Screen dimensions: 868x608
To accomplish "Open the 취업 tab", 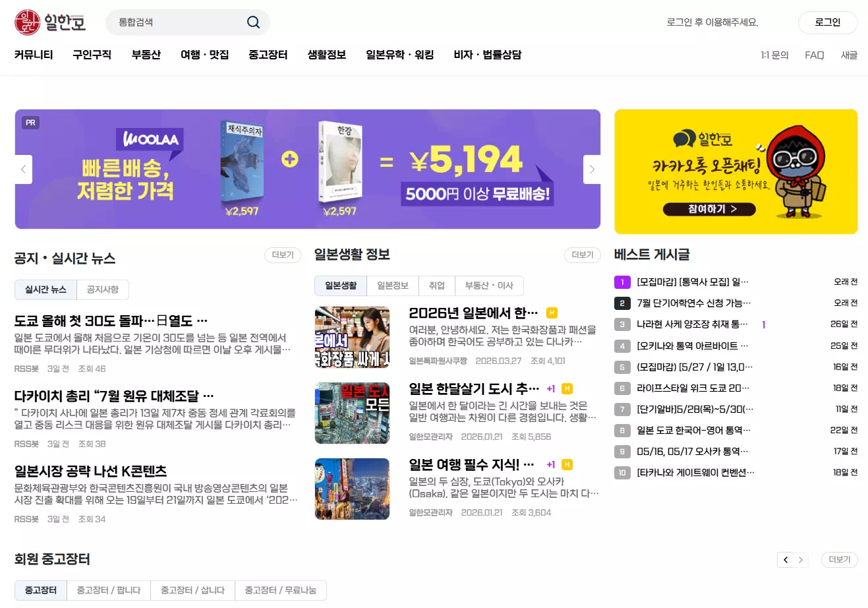I will [437, 286].
